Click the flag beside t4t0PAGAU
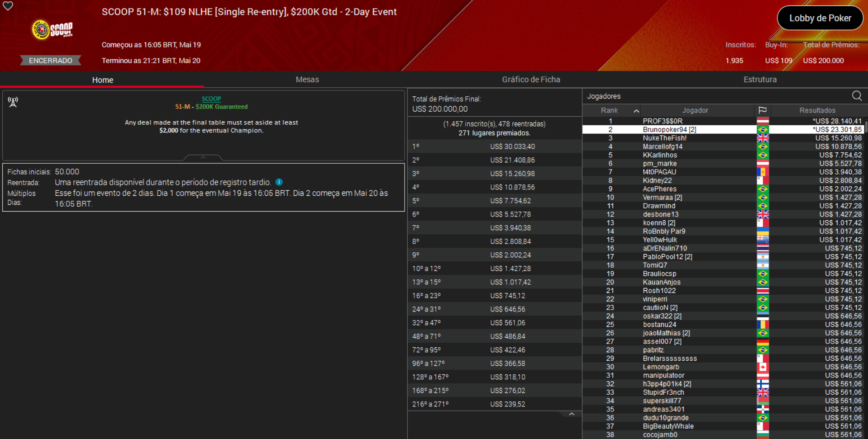 [x=763, y=172]
